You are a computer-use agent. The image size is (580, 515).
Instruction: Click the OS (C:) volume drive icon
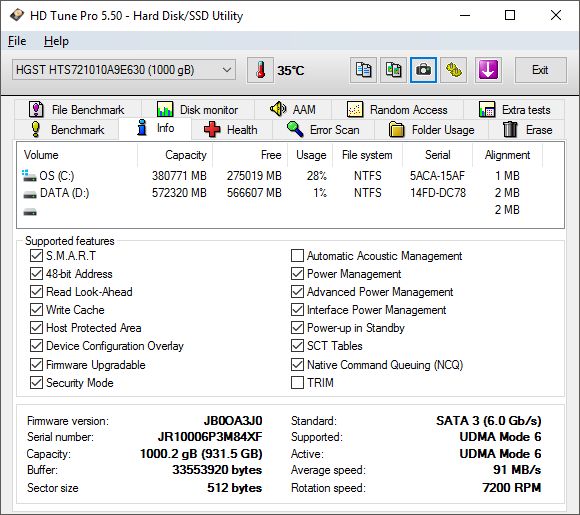(29, 176)
